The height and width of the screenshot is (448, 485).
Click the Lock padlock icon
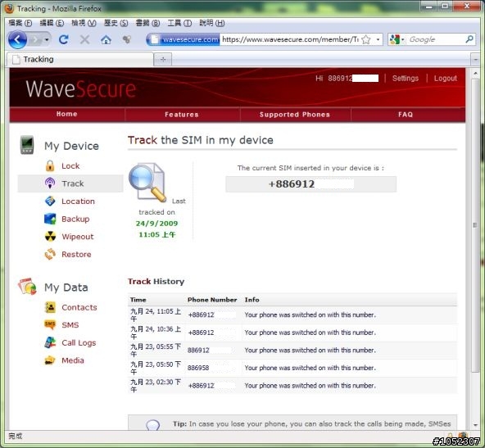[50, 166]
